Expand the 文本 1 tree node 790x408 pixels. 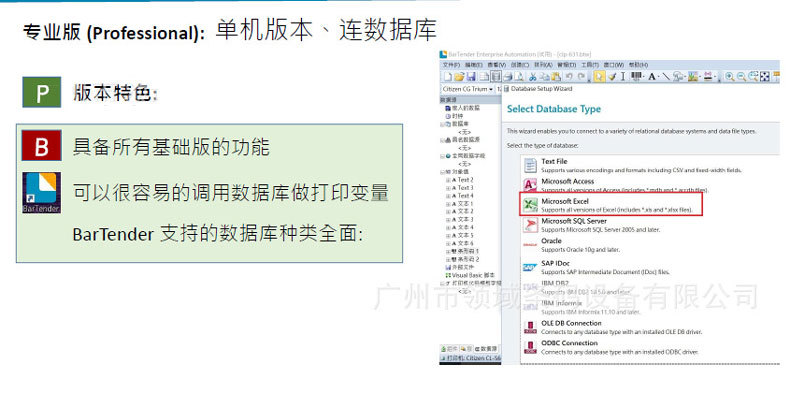point(448,203)
